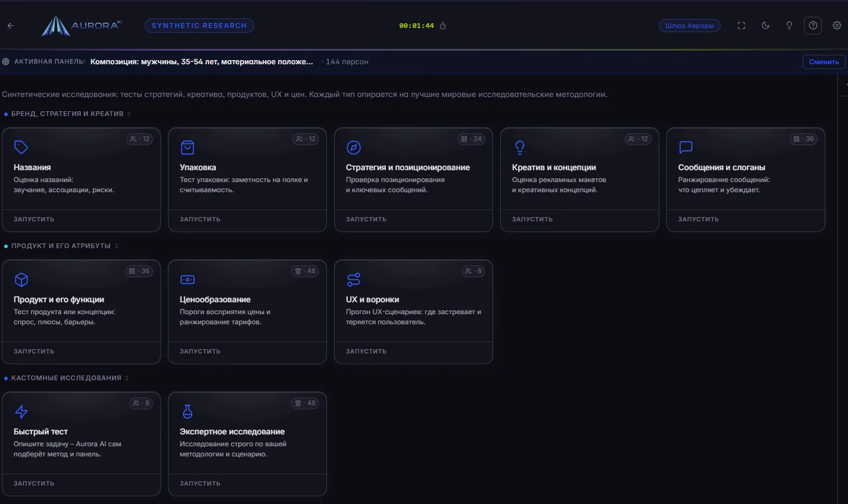Open the Ценообразование card title

pos(215,300)
